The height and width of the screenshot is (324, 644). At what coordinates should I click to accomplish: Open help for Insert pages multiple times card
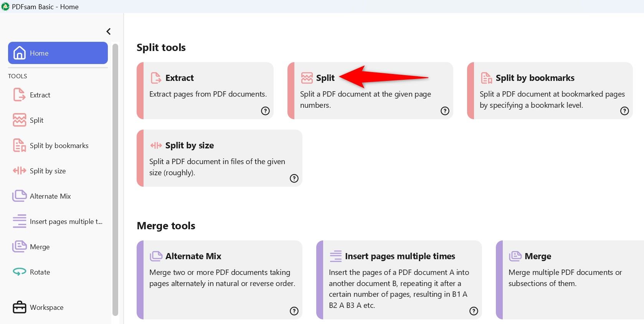474,311
